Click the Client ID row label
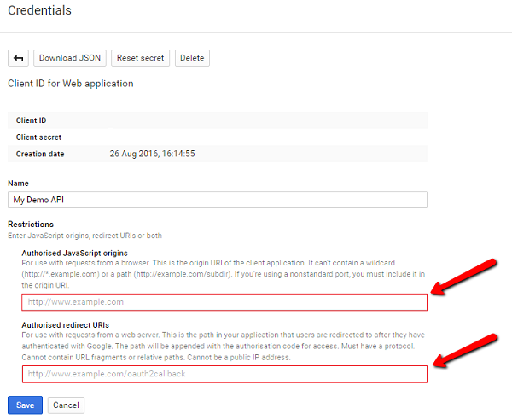Viewport: 512px width, 420px height. coord(32,120)
